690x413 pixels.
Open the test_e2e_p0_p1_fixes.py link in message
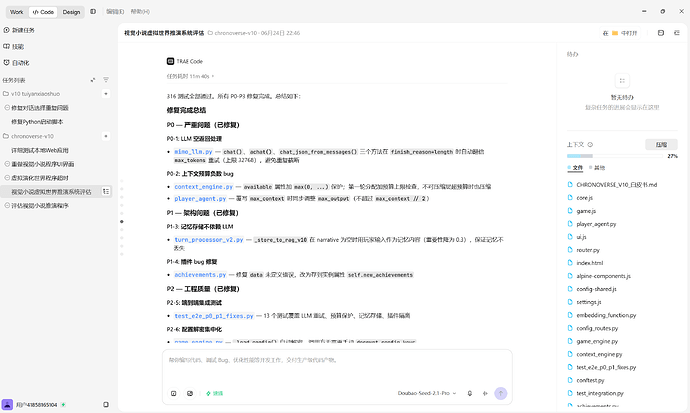click(x=214, y=316)
